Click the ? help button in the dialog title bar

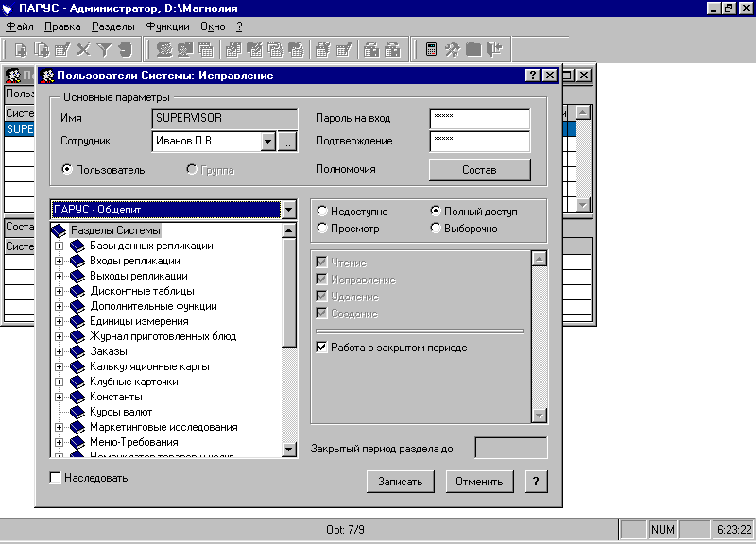tap(532, 76)
